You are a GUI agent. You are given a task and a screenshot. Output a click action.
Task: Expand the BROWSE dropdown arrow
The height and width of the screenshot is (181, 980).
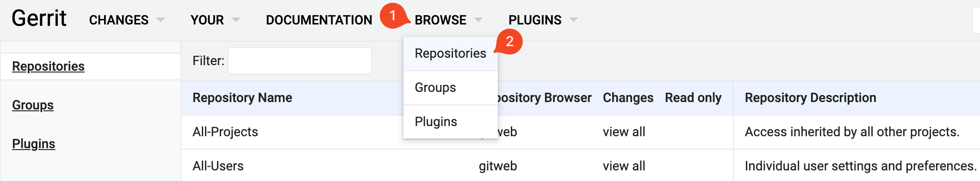tap(478, 20)
